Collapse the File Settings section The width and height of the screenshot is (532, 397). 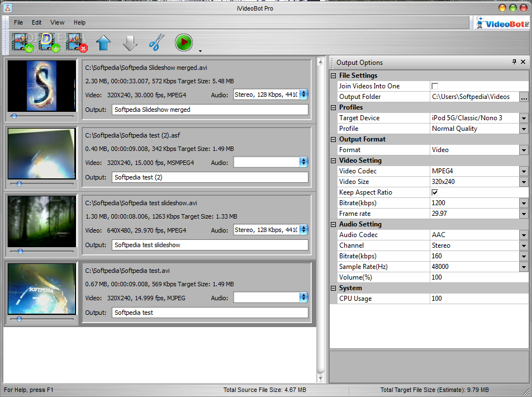coord(334,75)
